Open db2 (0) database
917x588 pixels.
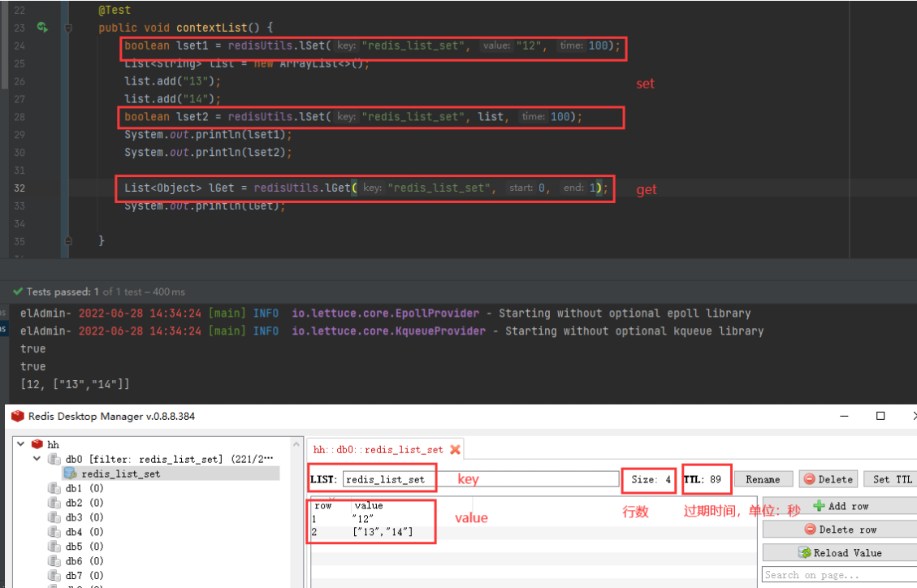84,503
